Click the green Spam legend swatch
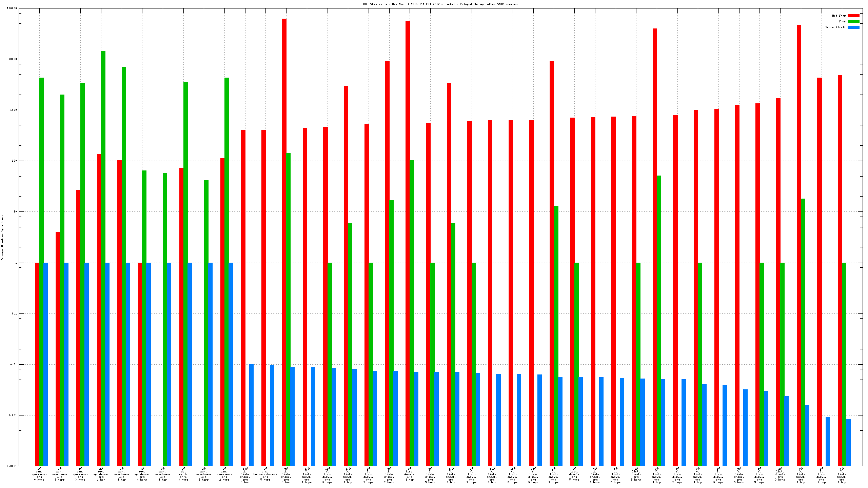Image resolution: width=868 pixels, height=488 pixels. coord(853,21)
